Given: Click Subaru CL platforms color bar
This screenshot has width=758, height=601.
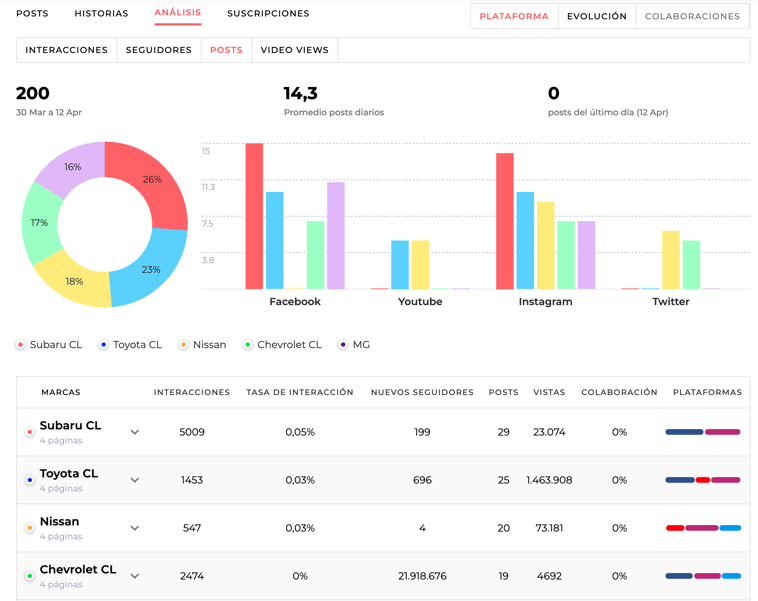Looking at the screenshot, I should (703, 432).
